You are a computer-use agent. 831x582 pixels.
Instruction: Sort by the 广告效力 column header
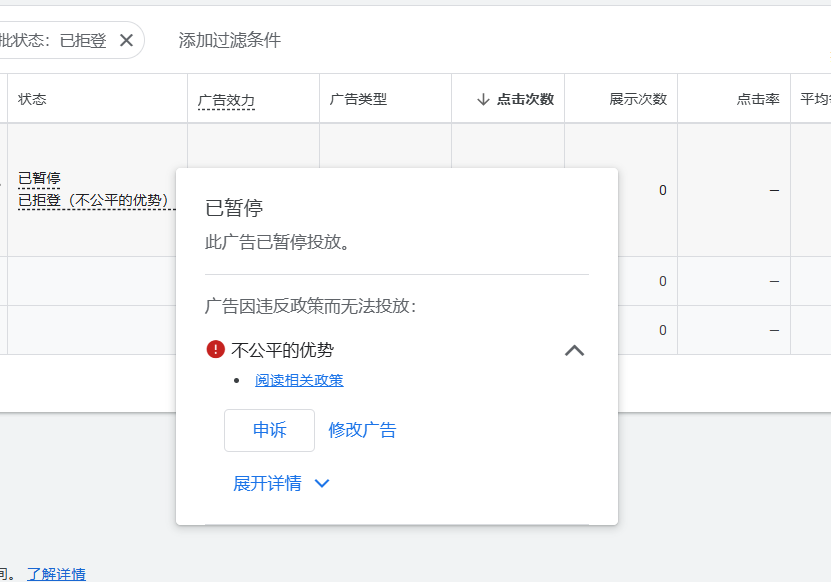[x=226, y=100]
